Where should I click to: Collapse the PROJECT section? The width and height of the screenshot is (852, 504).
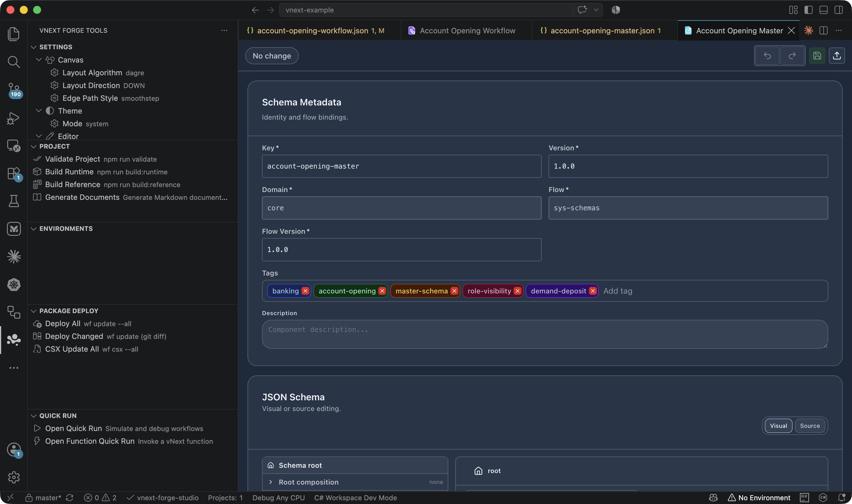[x=34, y=146]
